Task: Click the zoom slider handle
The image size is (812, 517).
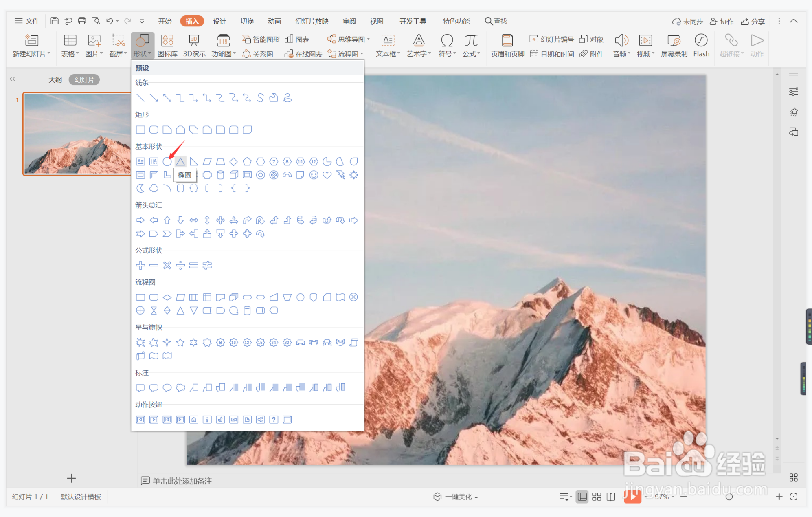Action: point(729,497)
